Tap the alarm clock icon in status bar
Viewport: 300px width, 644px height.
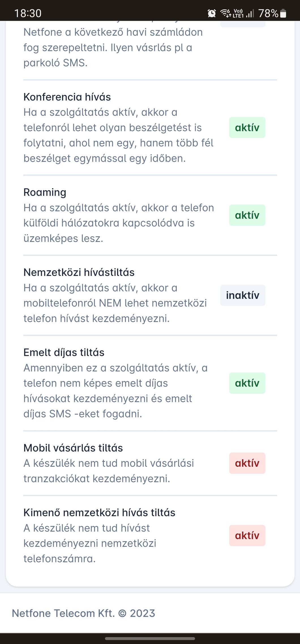click(x=212, y=13)
